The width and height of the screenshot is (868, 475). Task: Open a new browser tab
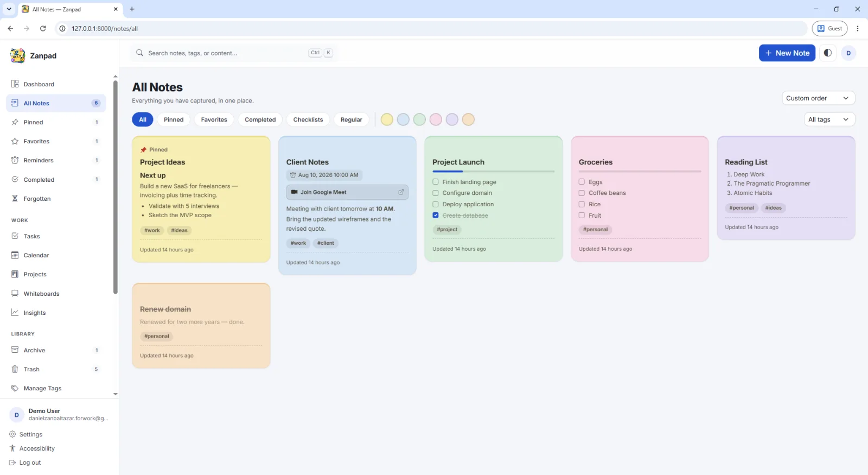[132, 9]
